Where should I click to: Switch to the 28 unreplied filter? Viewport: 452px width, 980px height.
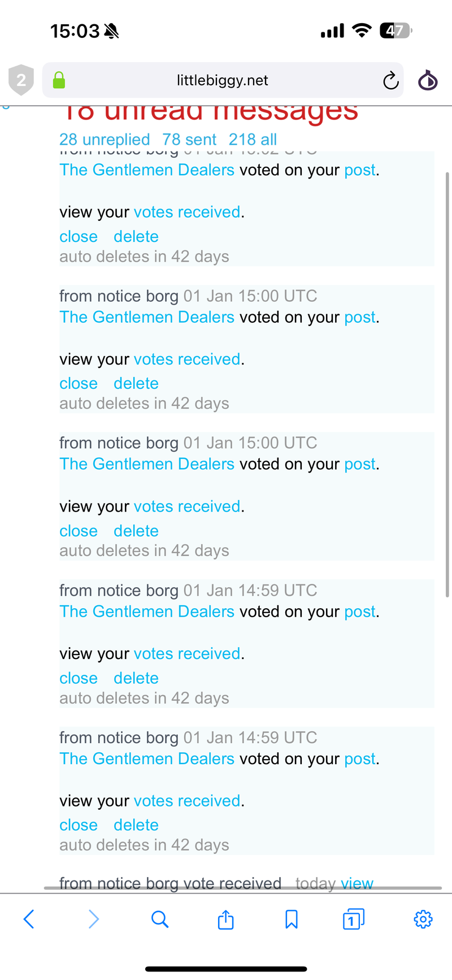[105, 140]
